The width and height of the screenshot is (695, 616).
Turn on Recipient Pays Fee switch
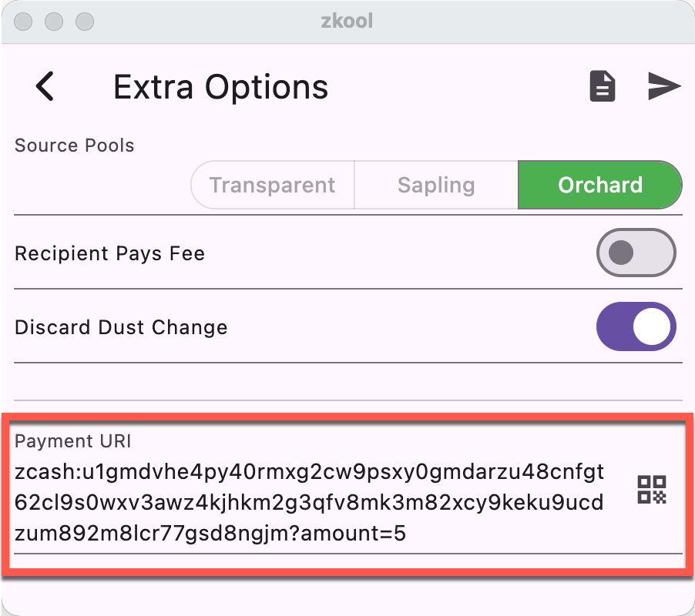click(636, 252)
